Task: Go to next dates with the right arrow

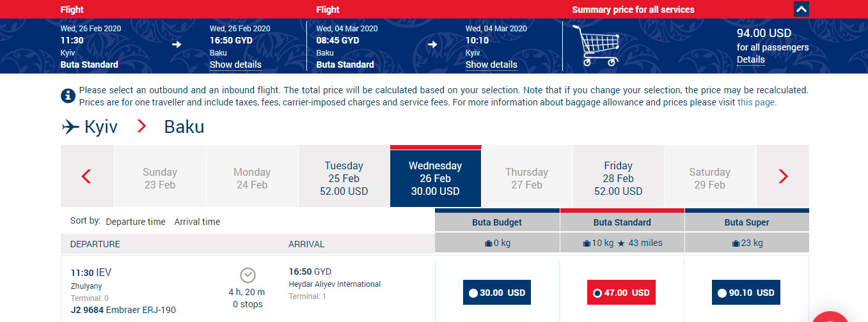Action: (783, 176)
